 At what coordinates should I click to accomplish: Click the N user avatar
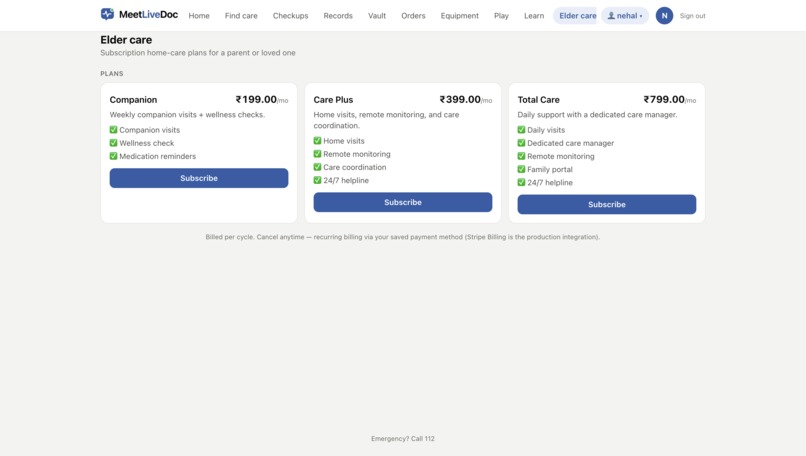pyautogui.click(x=664, y=16)
